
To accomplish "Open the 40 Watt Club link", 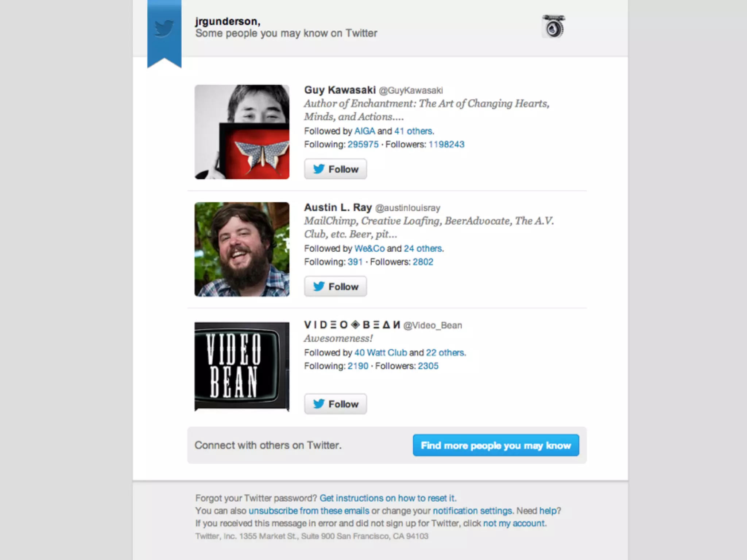I will [380, 353].
